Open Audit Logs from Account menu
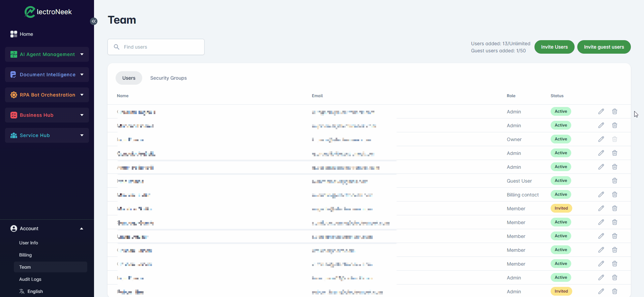The height and width of the screenshot is (297, 644). pos(30,279)
